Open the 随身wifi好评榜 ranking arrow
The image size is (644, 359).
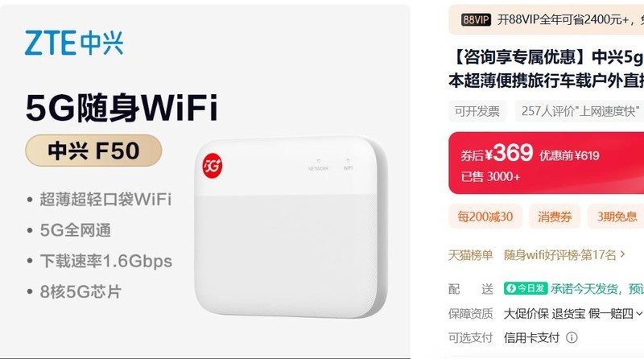pyautogui.click(x=622, y=254)
